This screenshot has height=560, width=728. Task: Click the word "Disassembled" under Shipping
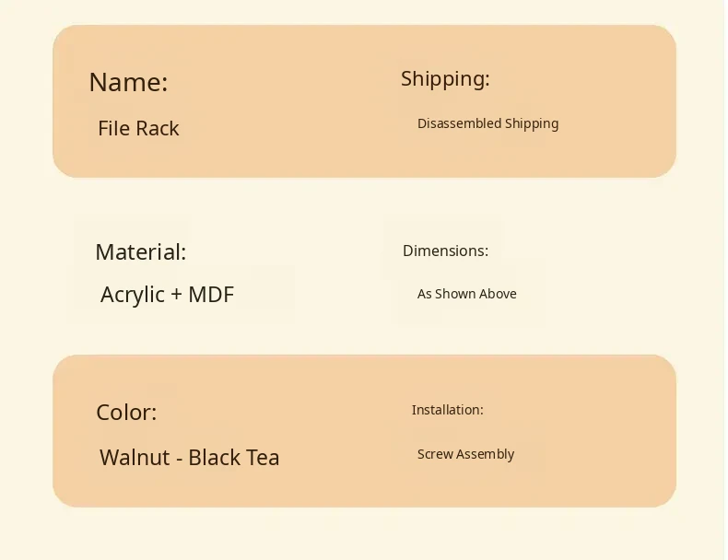coord(456,123)
